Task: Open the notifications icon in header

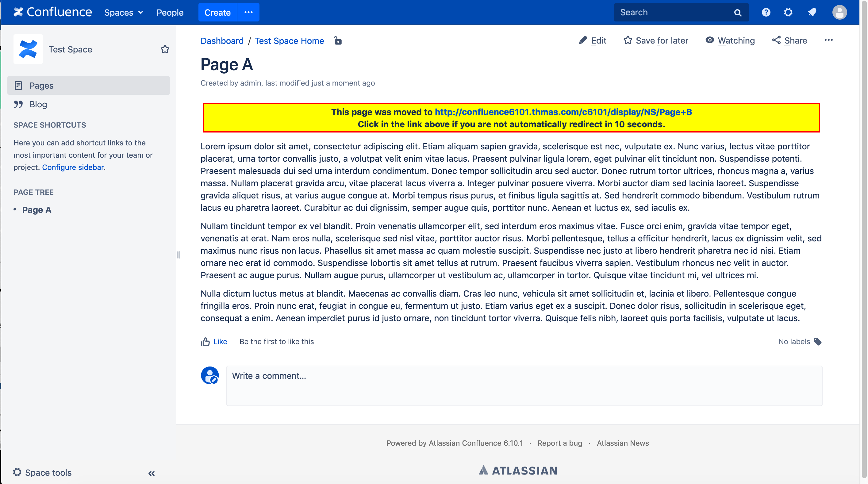Action: (x=812, y=13)
